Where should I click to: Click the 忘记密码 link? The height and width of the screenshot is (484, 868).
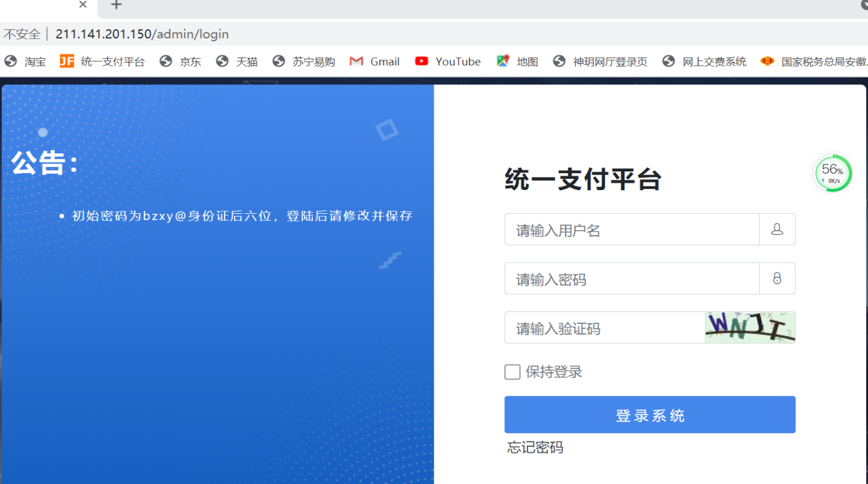click(535, 448)
